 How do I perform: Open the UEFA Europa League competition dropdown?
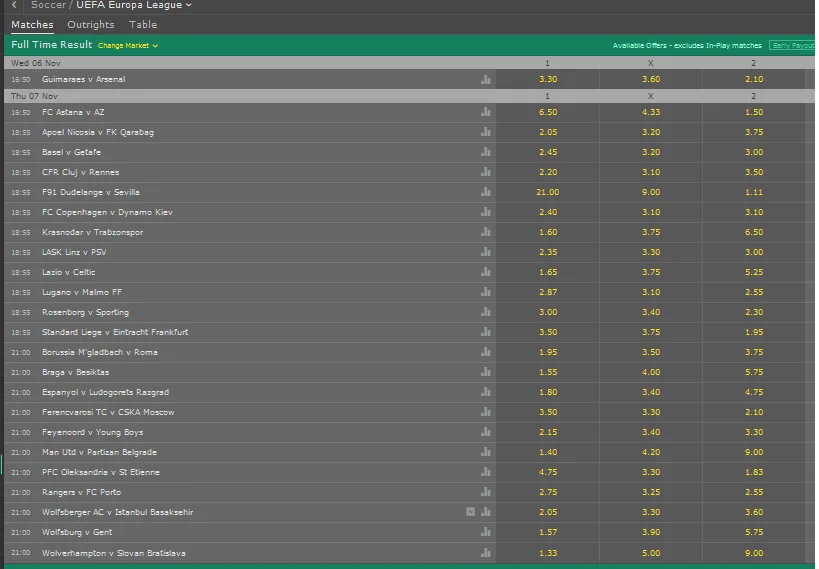[x=134, y=5]
